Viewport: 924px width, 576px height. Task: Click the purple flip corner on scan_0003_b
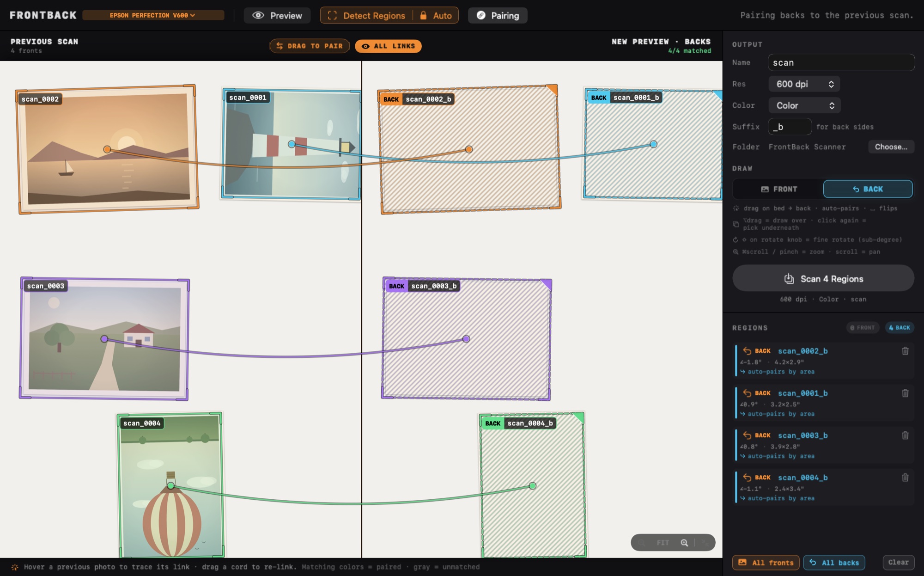point(547,284)
